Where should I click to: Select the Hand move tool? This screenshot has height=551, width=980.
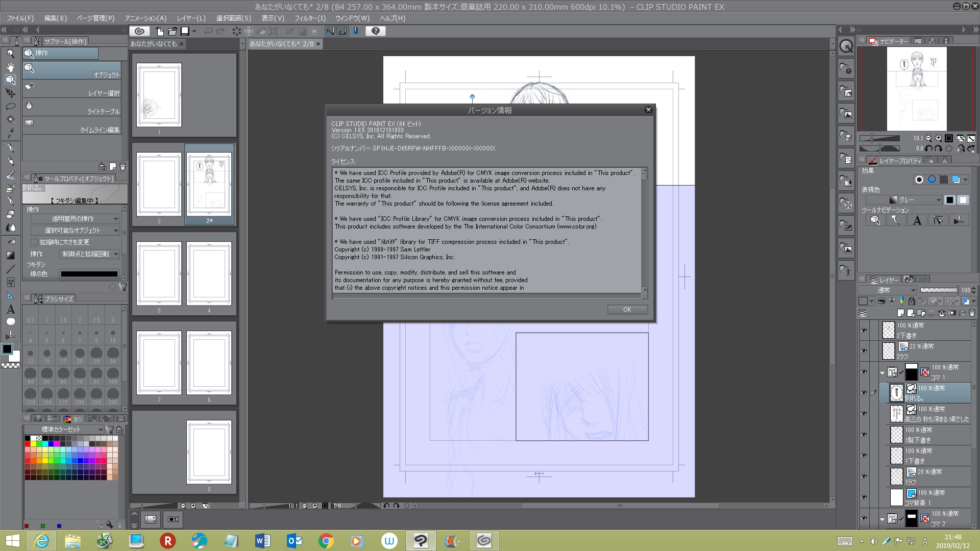(10, 67)
